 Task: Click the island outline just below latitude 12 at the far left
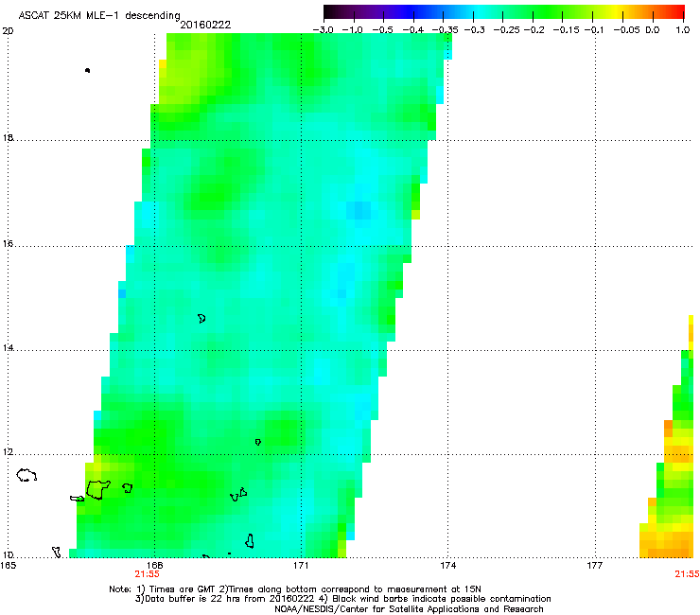point(26,475)
